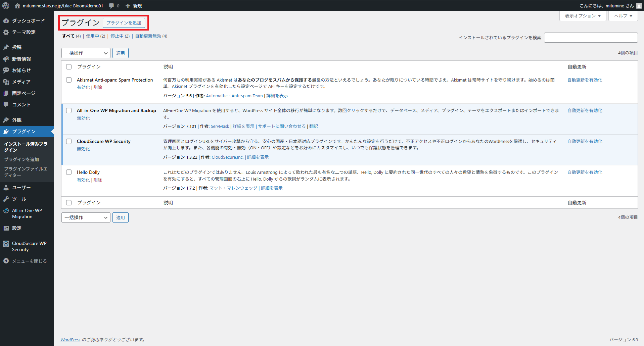Image resolution: width=644 pixels, height=346 pixels.
Task: Click the Media icon in sidebar
Action: (6, 82)
